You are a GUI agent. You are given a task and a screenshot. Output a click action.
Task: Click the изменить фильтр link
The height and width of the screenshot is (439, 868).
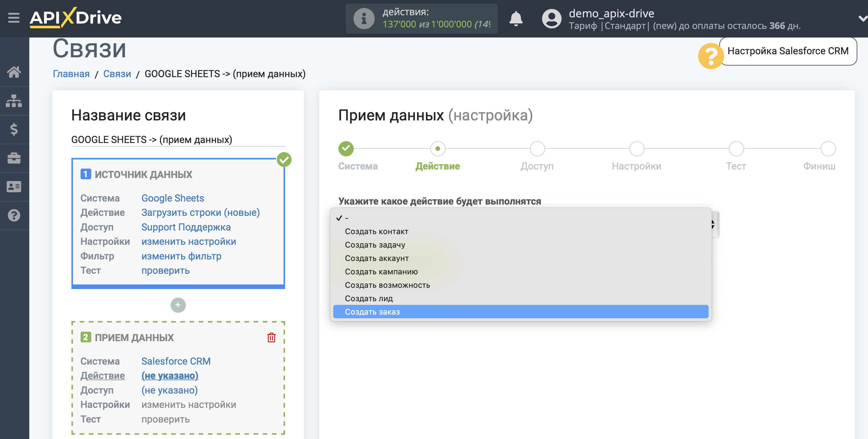181,256
